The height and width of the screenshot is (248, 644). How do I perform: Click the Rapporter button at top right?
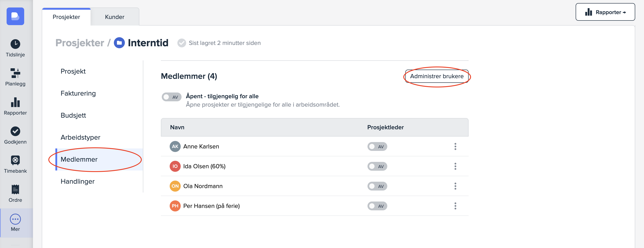[605, 12]
